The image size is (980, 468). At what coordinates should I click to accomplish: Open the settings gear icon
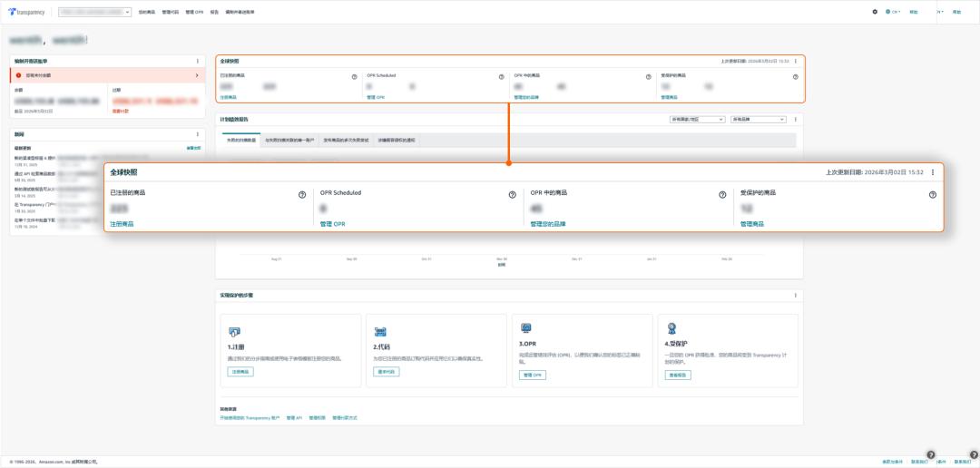pos(875,12)
